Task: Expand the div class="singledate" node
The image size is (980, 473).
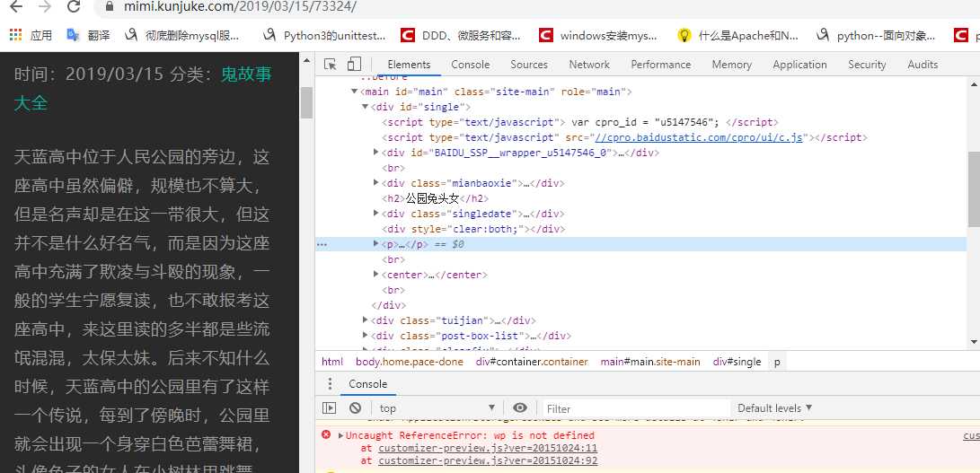Action: pyautogui.click(x=375, y=214)
